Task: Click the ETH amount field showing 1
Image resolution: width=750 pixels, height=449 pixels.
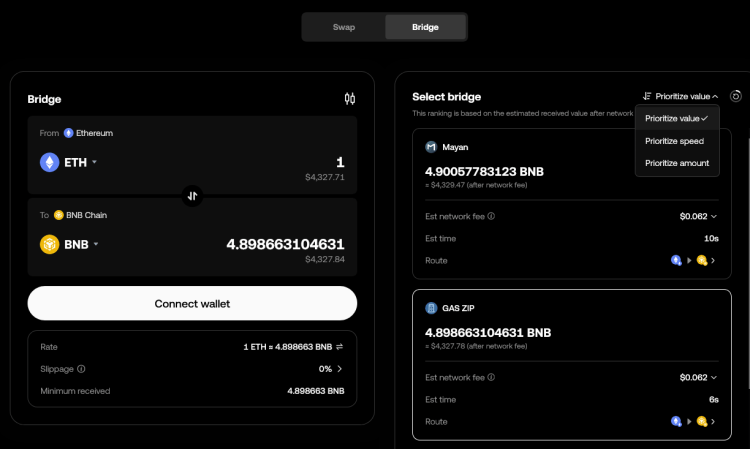Action: point(340,162)
